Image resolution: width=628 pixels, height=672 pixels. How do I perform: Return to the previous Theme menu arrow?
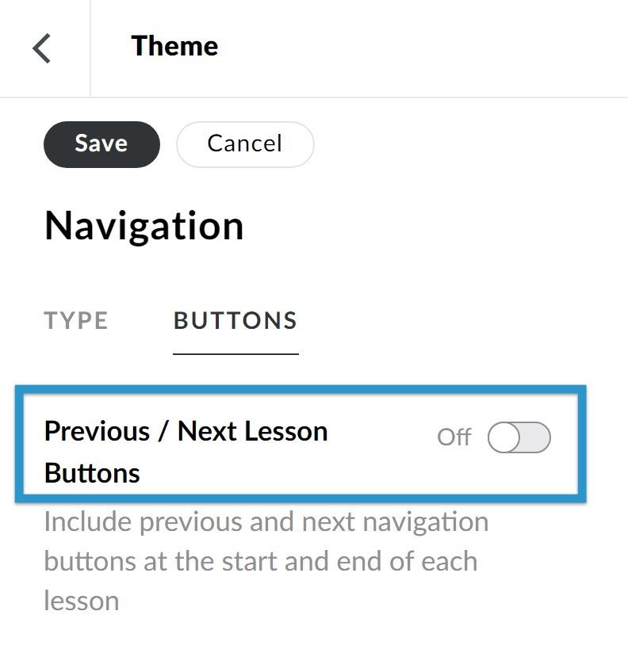[x=42, y=48]
